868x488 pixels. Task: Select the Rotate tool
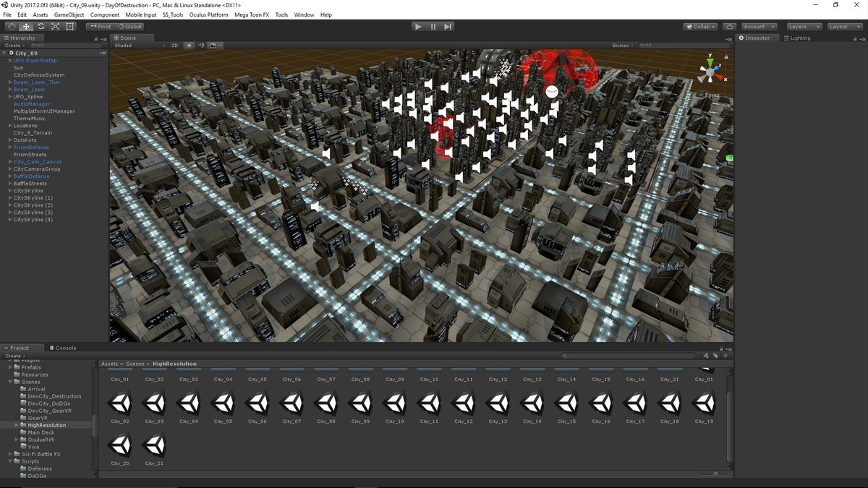[x=41, y=27]
